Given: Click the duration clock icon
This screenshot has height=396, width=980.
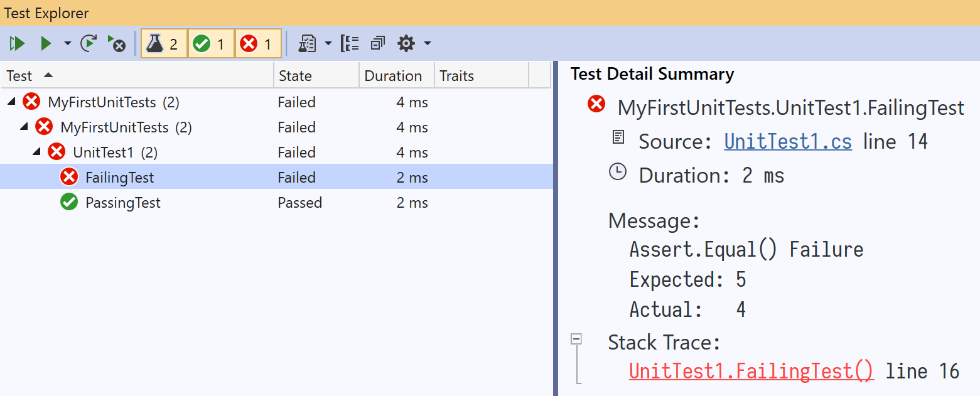Looking at the screenshot, I should coord(618,172).
